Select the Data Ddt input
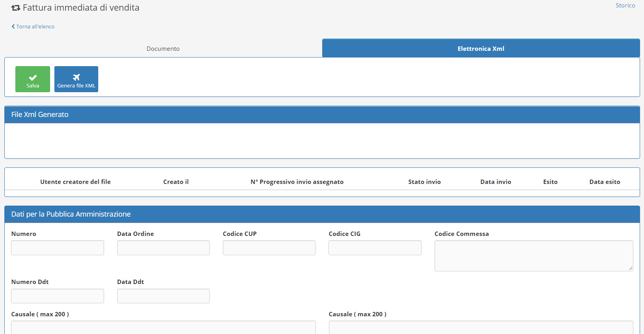644x334 pixels. [x=163, y=296]
